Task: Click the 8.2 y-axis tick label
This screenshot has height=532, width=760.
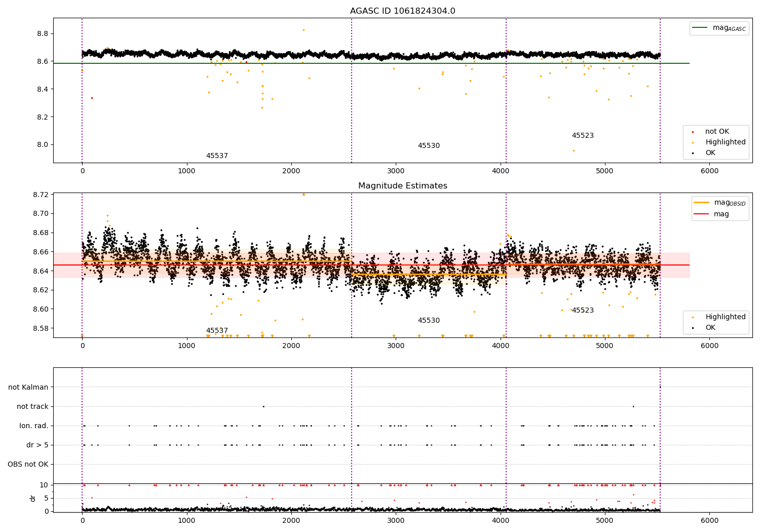Action: pyautogui.click(x=43, y=117)
